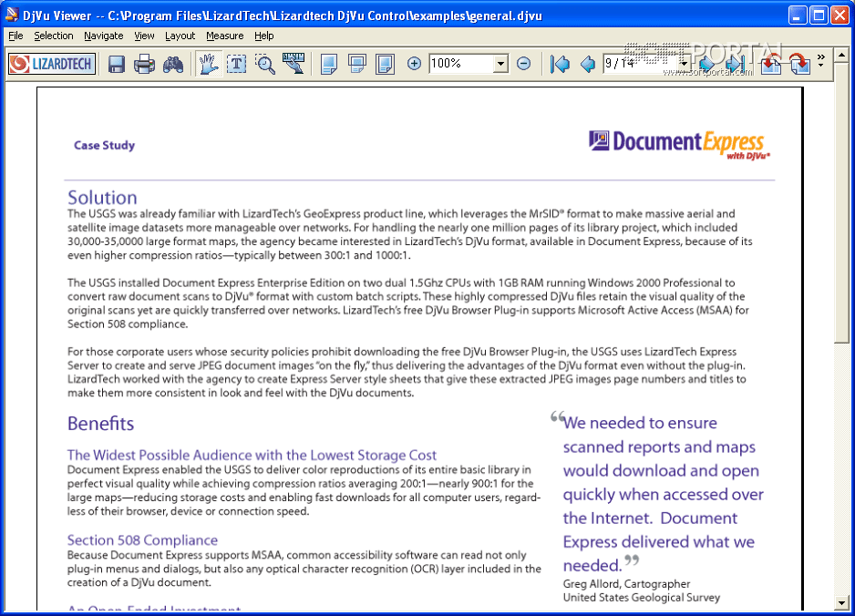Viewport: 855px width, 616px height.
Task: Rotate page counterclockwise icon
Action: tap(771, 65)
